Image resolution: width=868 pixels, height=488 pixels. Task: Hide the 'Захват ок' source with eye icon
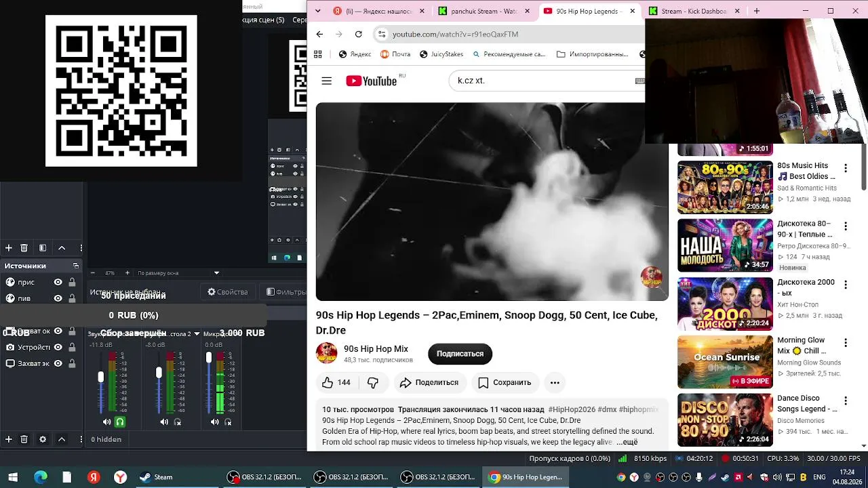point(58,331)
